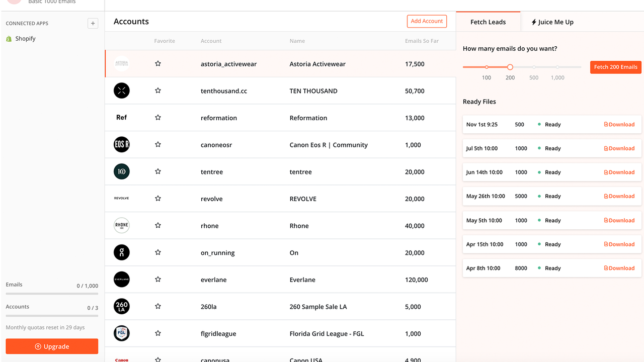644x362 pixels.
Task: Click the Upgrade button
Action: 52,346
